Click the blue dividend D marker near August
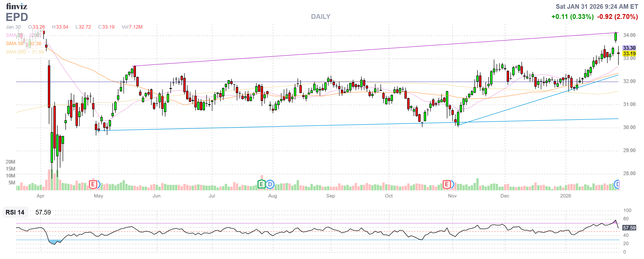Viewport: 644px width, 259px height. (270, 185)
